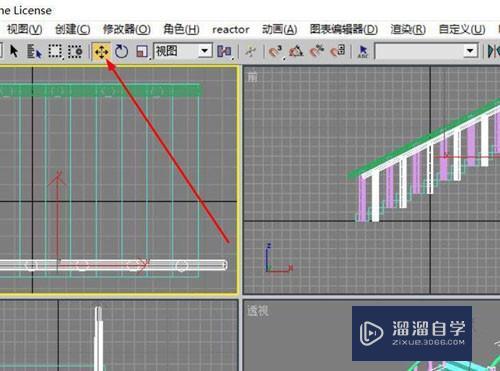The height and width of the screenshot is (371, 500).
Task: Toggle the 3D Snaps magnet button
Action: pyautogui.click(x=276, y=52)
